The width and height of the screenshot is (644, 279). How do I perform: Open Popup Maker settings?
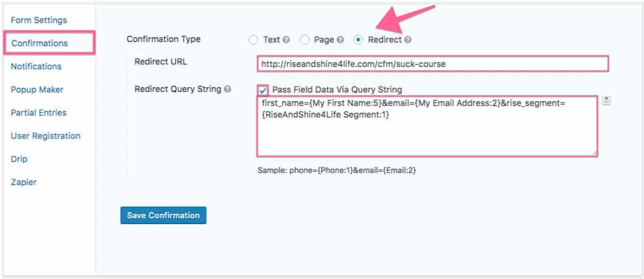tap(37, 90)
